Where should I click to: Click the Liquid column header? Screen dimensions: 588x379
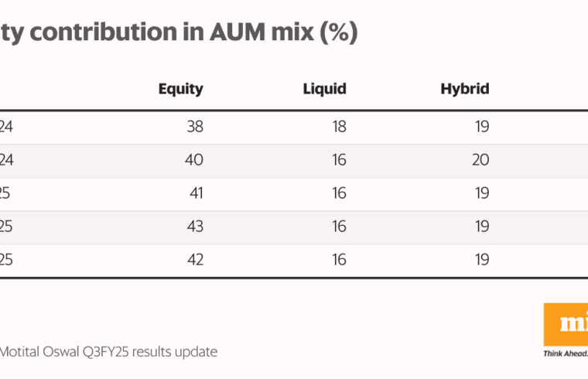pos(324,89)
